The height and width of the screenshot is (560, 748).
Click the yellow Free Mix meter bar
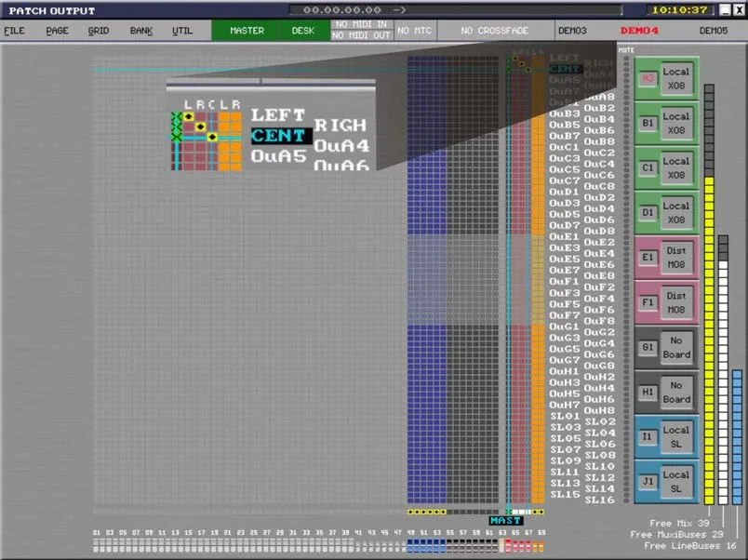pos(709,340)
